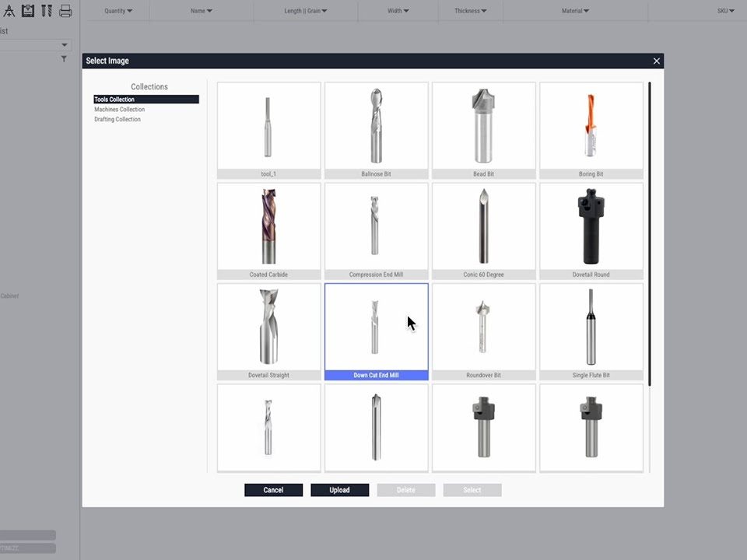747x560 pixels.
Task: Switch to Machines Collection
Action: (x=120, y=110)
